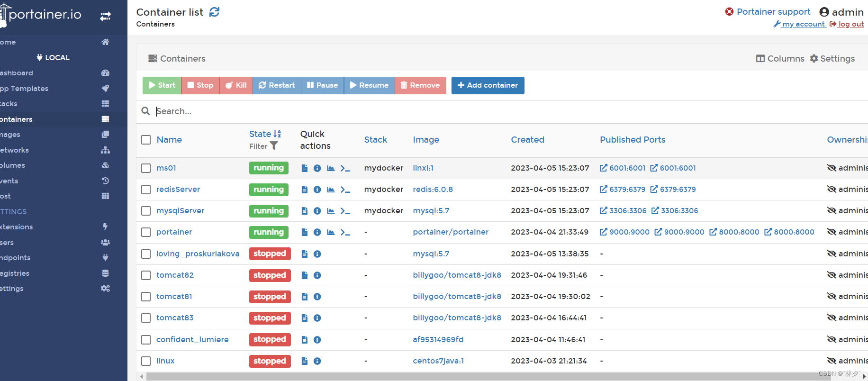Click the Remove button

[420, 85]
